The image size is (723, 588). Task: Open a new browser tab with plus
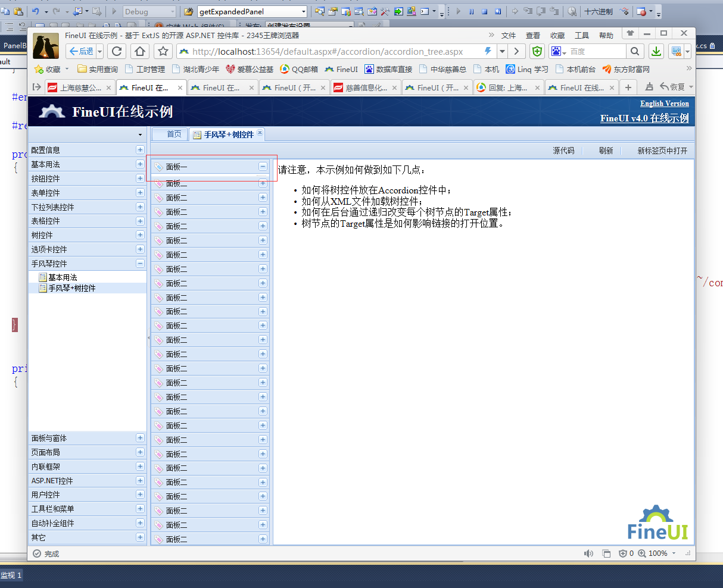coord(628,87)
